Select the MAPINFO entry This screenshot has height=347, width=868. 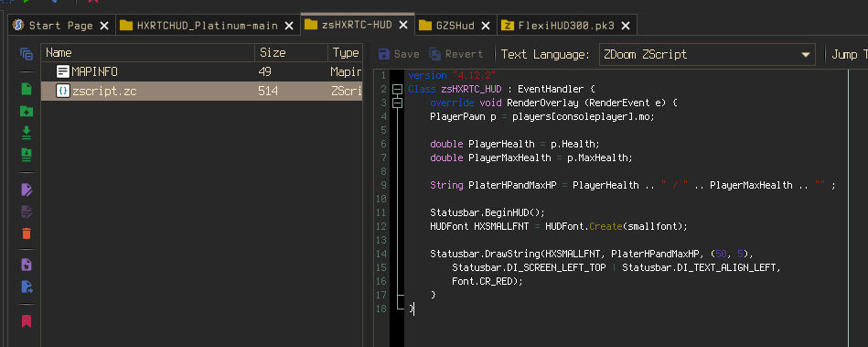pos(201,71)
